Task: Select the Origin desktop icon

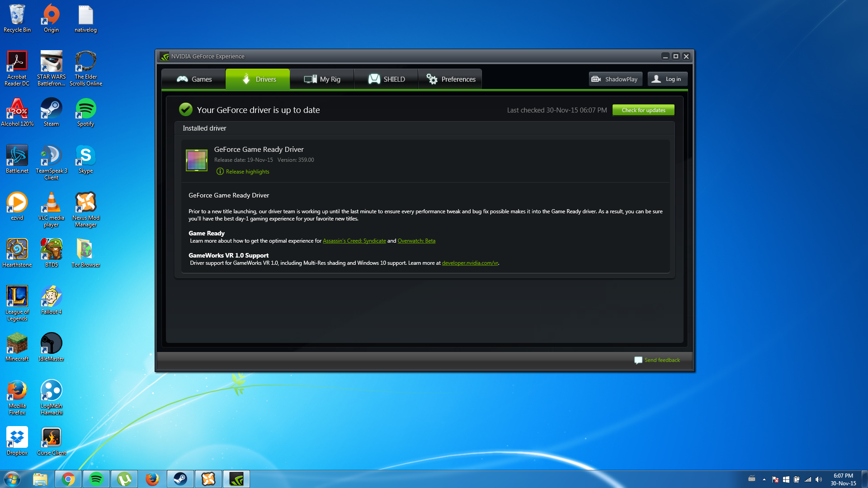Action: 51,19
